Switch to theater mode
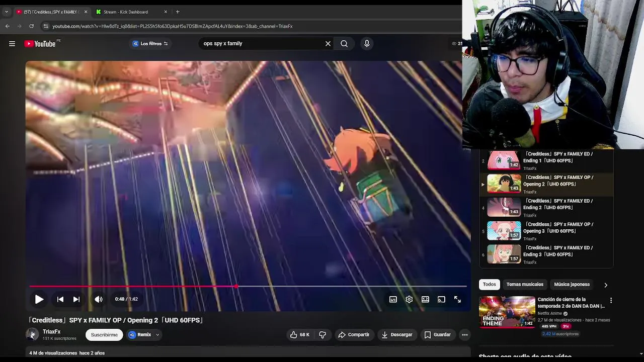 click(x=425, y=299)
